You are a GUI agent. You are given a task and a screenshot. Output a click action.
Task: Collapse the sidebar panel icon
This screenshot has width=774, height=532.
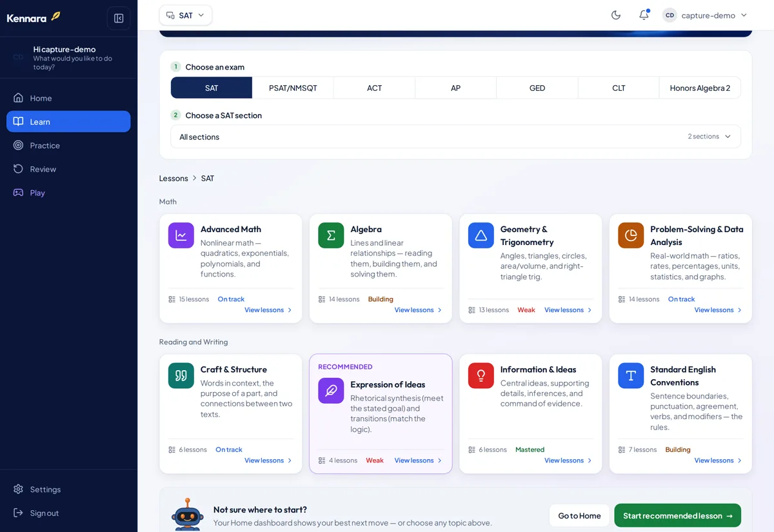point(119,18)
